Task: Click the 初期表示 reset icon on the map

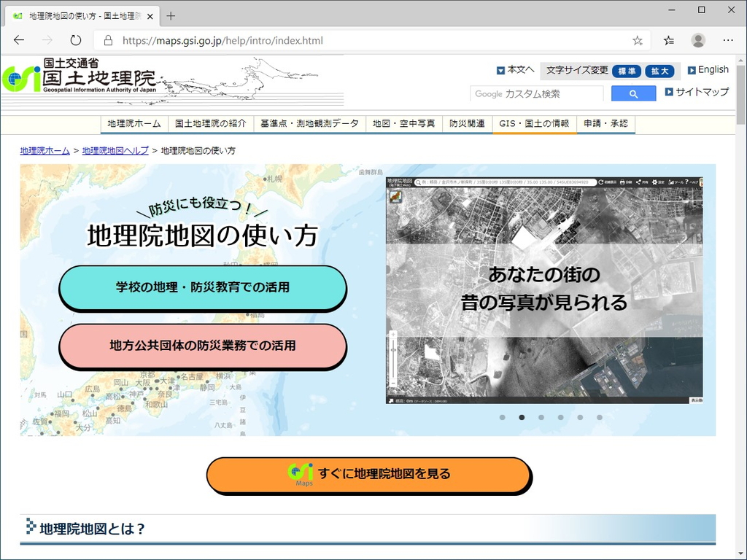Action: tap(601, 184)
